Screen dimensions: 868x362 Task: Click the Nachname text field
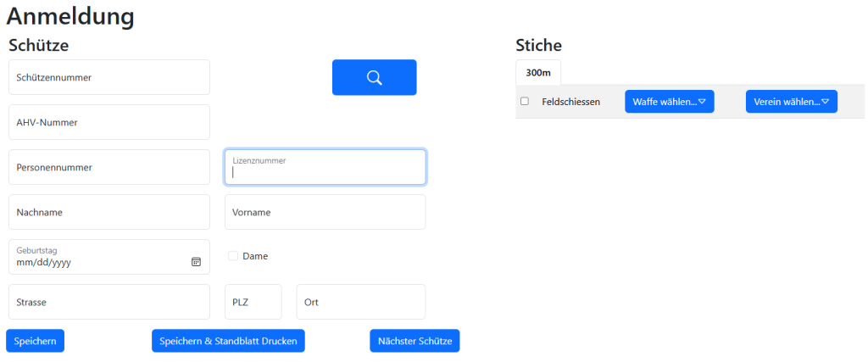click(x=109, y=212)
